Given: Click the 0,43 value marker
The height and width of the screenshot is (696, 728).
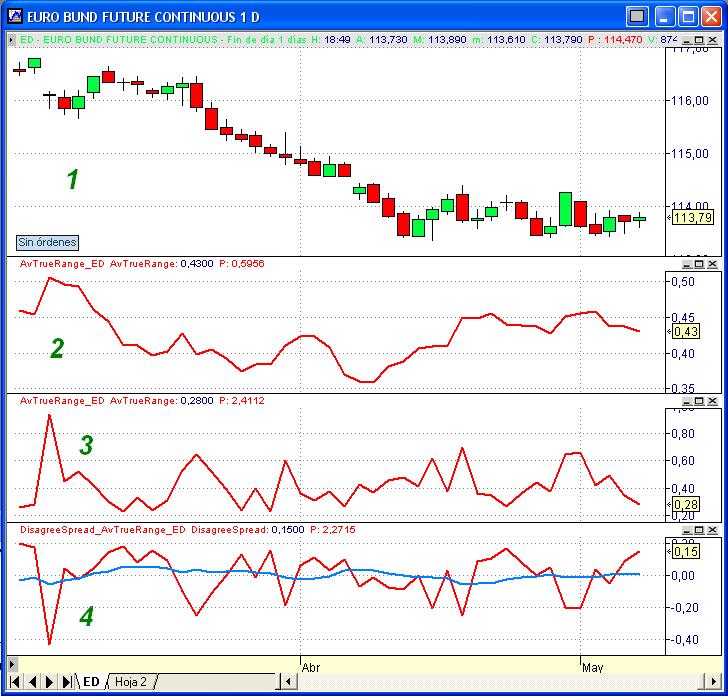Looking at the screenshot, I should (x=686, y=332).
